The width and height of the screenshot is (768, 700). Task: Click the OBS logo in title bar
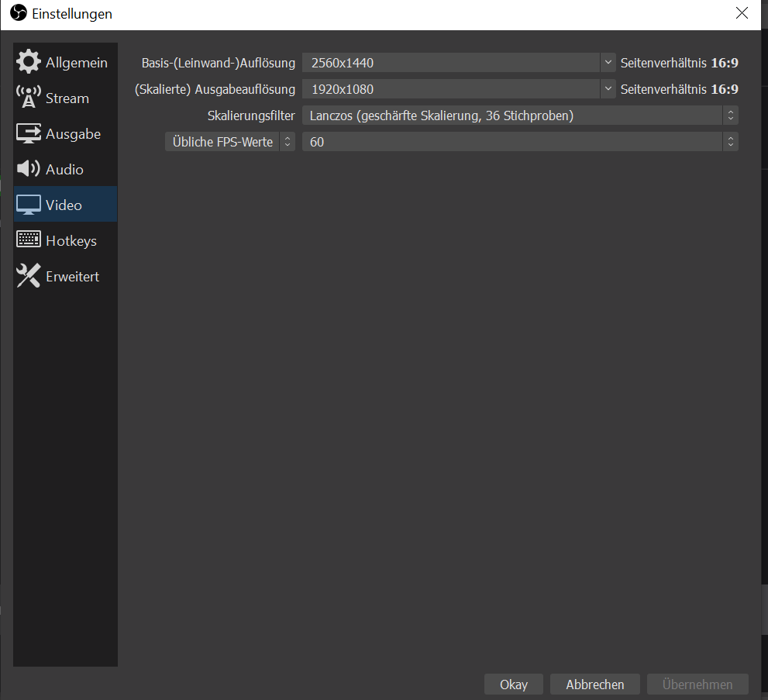(18, 14)
